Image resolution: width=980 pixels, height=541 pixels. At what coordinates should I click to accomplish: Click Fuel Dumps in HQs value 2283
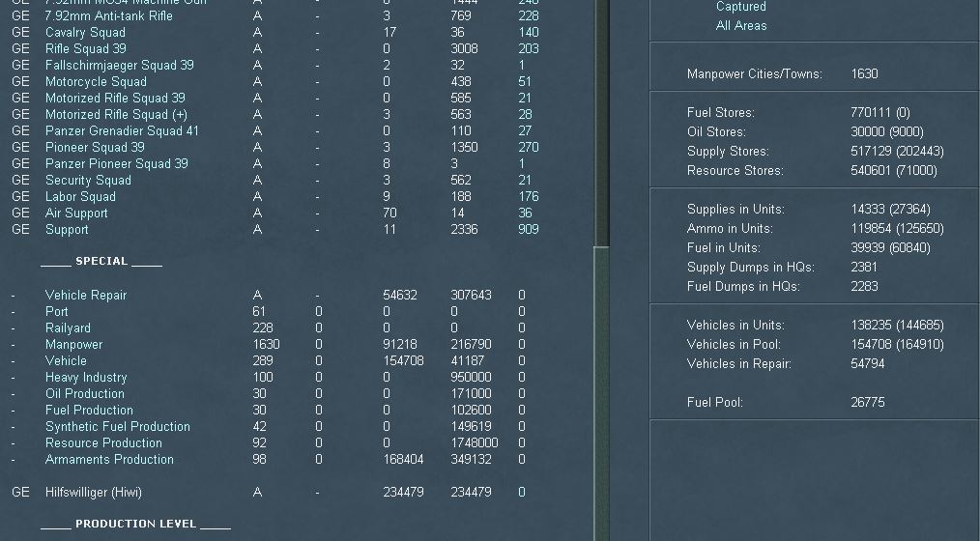tap(864, 287)
